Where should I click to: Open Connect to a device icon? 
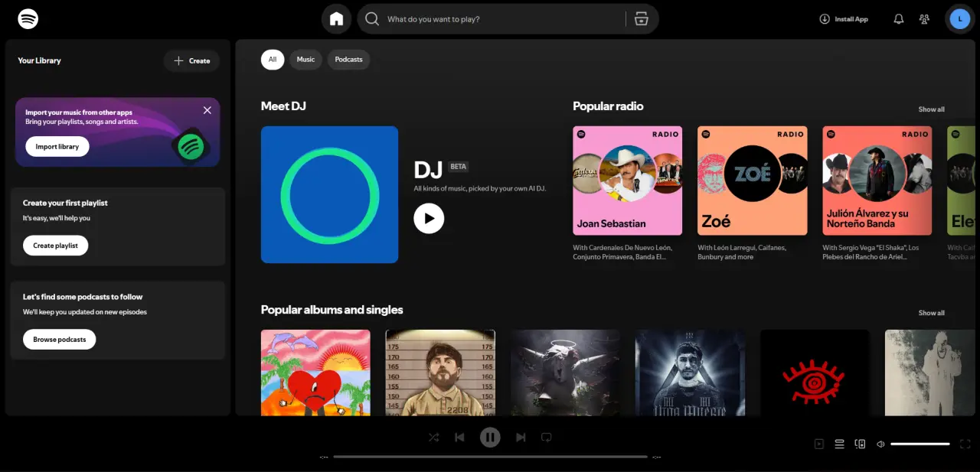860,444
